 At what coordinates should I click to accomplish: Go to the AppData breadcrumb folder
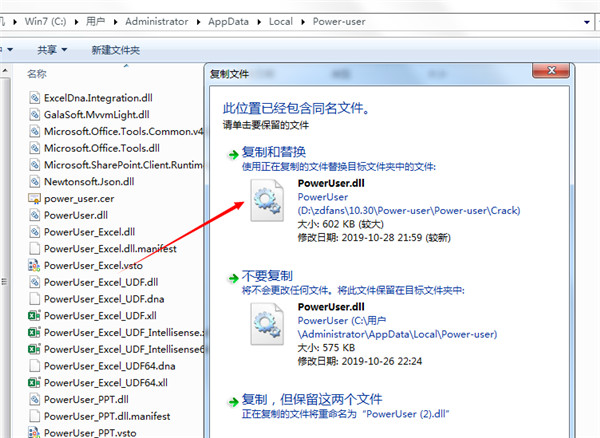click(x=228, y=22)
